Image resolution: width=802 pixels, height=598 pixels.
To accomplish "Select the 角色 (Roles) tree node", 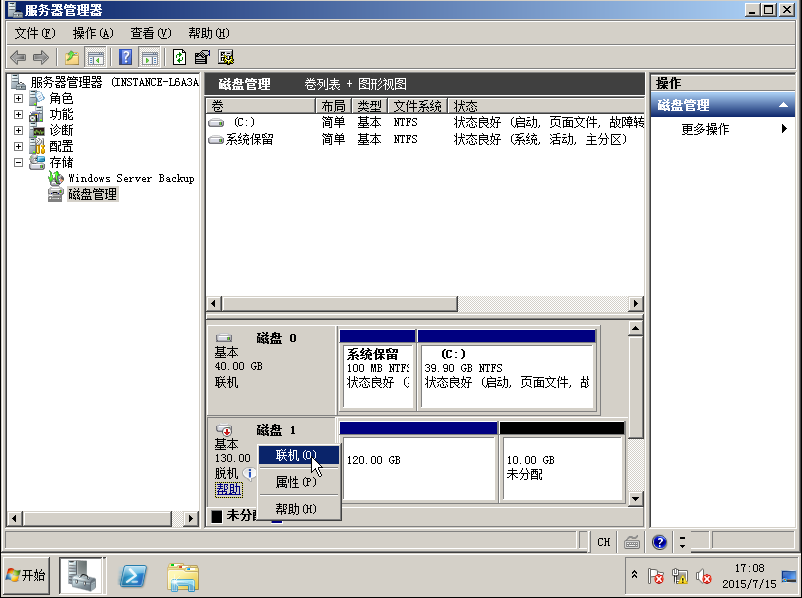I will pos(61,98).
